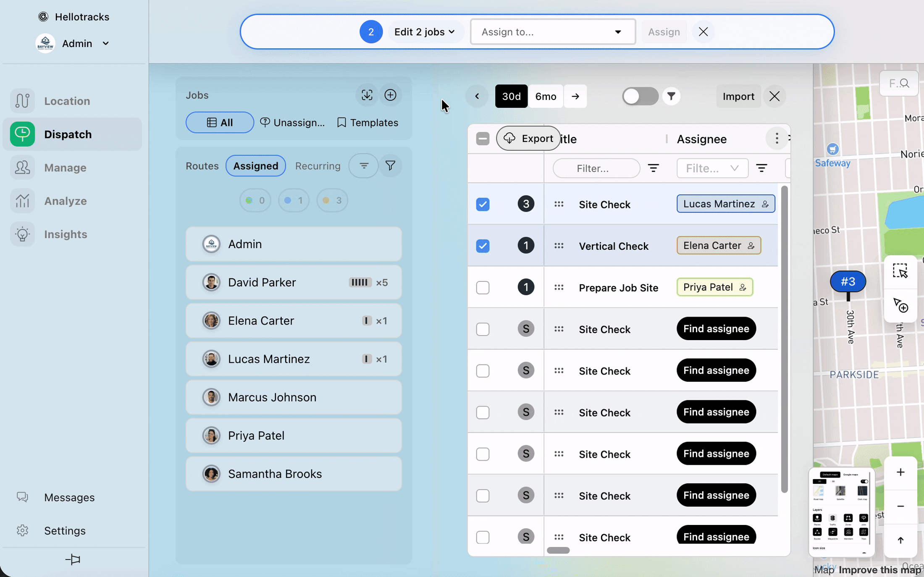Screen dimensions: 924x577
Task: Open table options three-dot menu
Action: pos(777,138)
